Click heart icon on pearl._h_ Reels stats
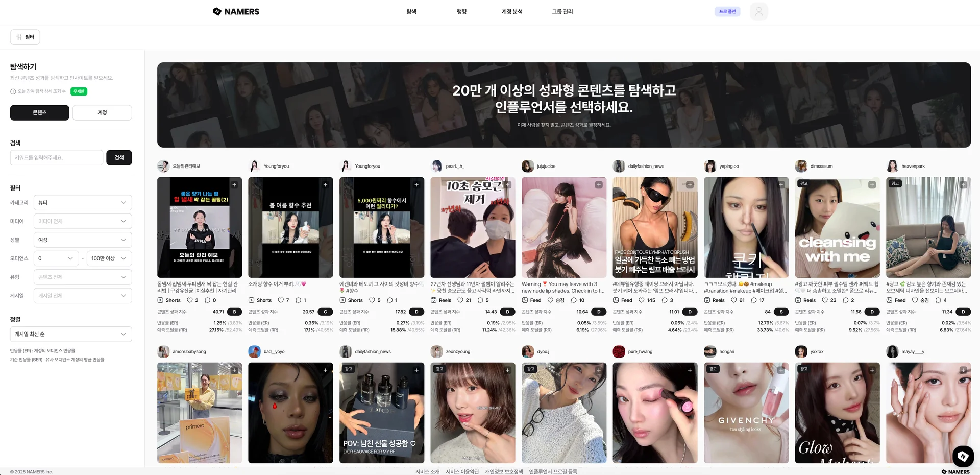This screenshot has width=980, height=475. click(460, 300)
